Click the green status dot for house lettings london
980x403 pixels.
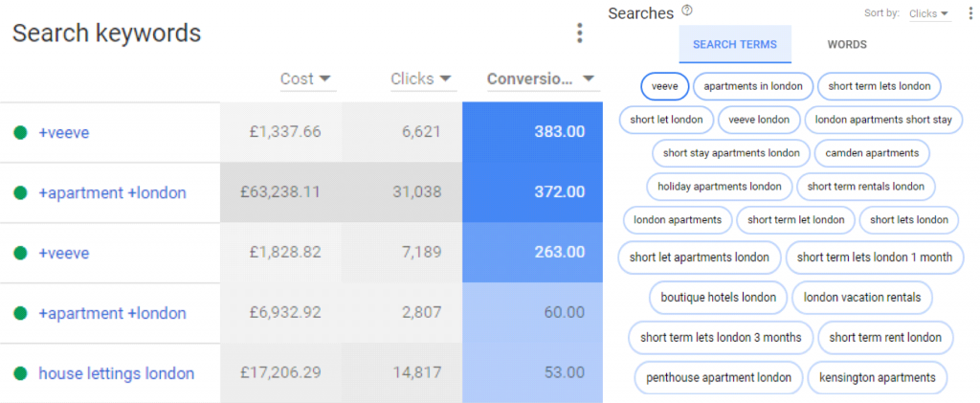(x=21, y=373)
